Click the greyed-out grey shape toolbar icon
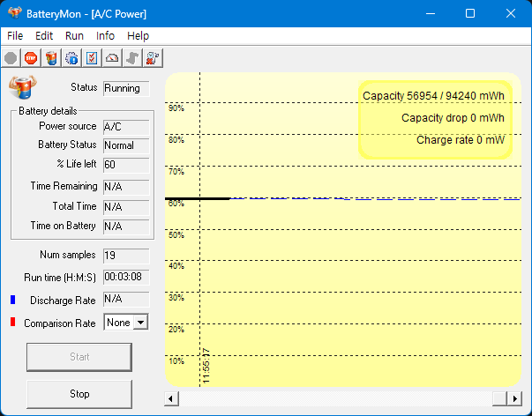Image resolution: width=532 pixels, height=416 pixels. [132, 58]
